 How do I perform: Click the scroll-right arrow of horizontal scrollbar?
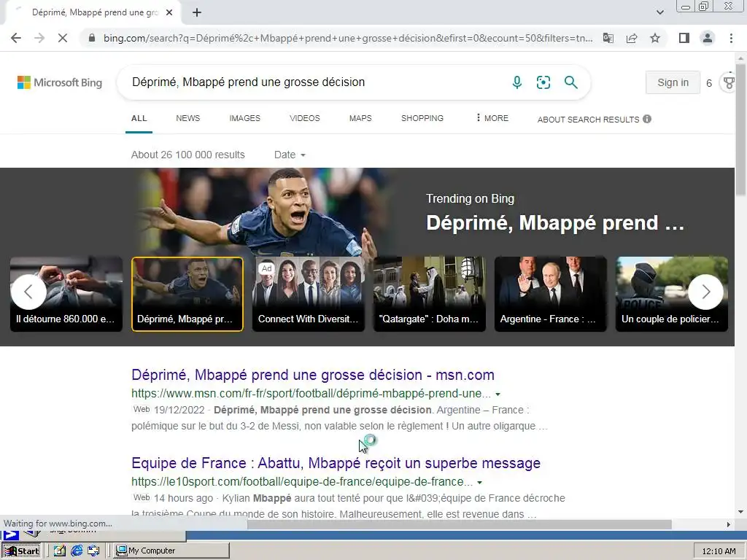(x=728, y=524)
